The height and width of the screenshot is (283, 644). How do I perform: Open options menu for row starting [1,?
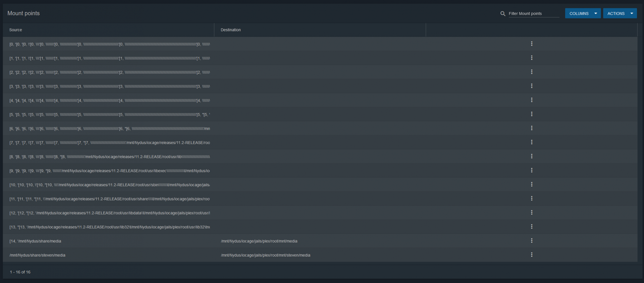point(532,58)
